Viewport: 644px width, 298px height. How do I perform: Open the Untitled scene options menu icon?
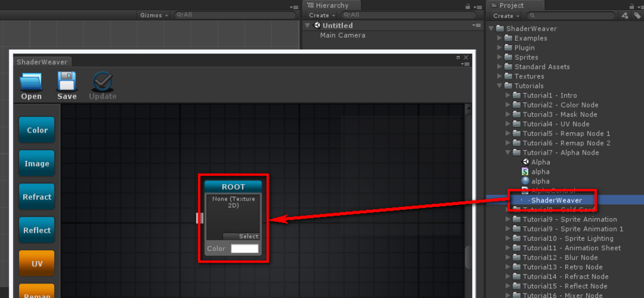[x=476, y=25]
